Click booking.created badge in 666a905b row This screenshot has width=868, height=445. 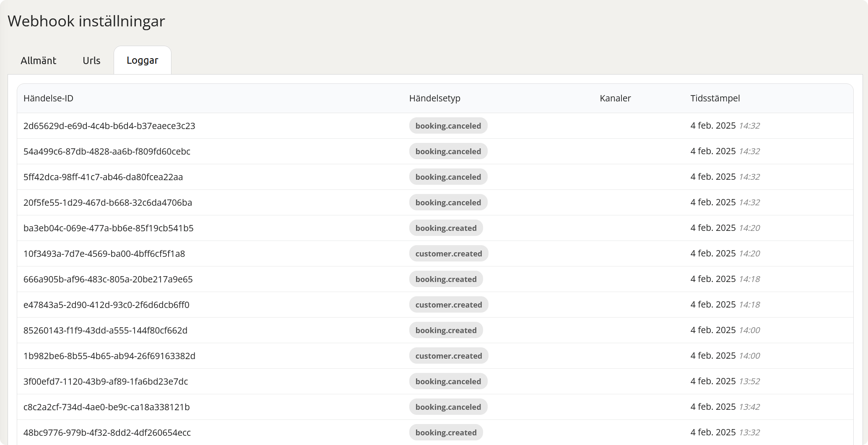[446, 279]
